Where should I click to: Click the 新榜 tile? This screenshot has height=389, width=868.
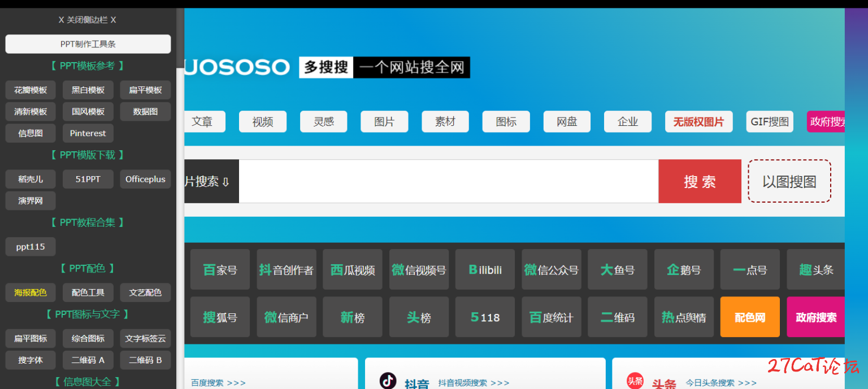[x=353, y=317]
